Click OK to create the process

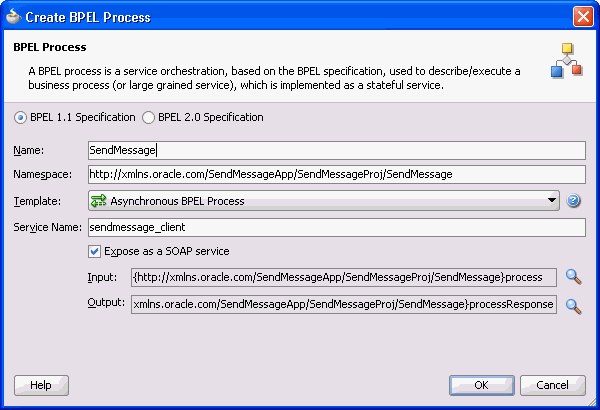click(x=481, y=385)
